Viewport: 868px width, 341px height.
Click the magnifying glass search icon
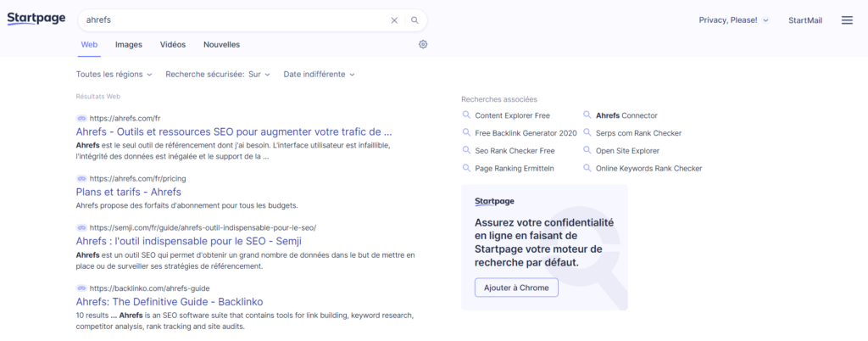pyautogui.click(x=415, y=20)
